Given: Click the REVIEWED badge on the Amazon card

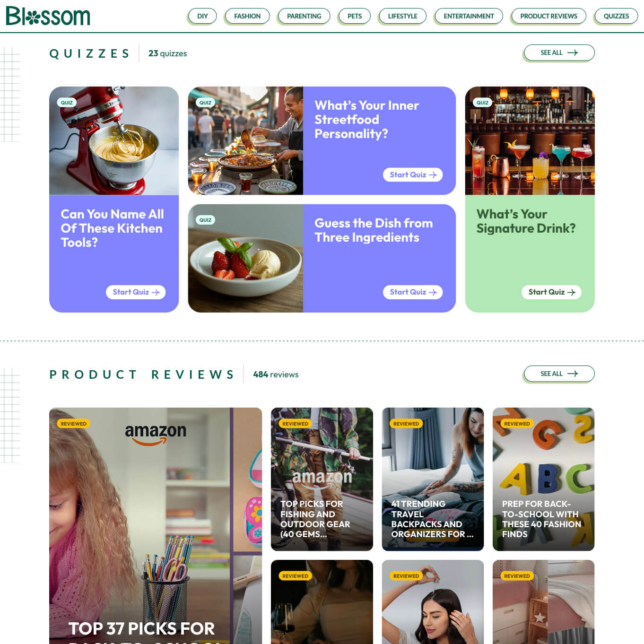Looking at the screenshot, I should [x=74, y=424].
